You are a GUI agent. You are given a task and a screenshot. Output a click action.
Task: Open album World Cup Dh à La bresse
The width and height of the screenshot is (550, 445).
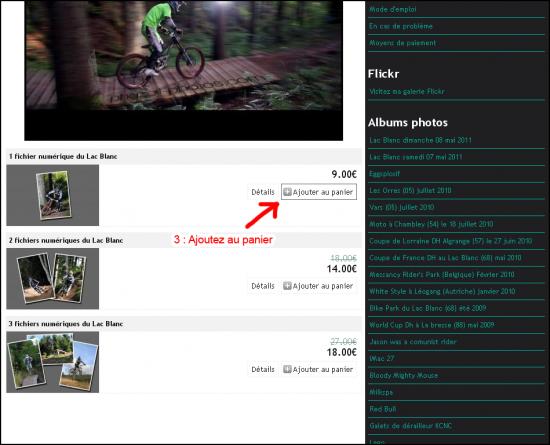click(431, 325)
